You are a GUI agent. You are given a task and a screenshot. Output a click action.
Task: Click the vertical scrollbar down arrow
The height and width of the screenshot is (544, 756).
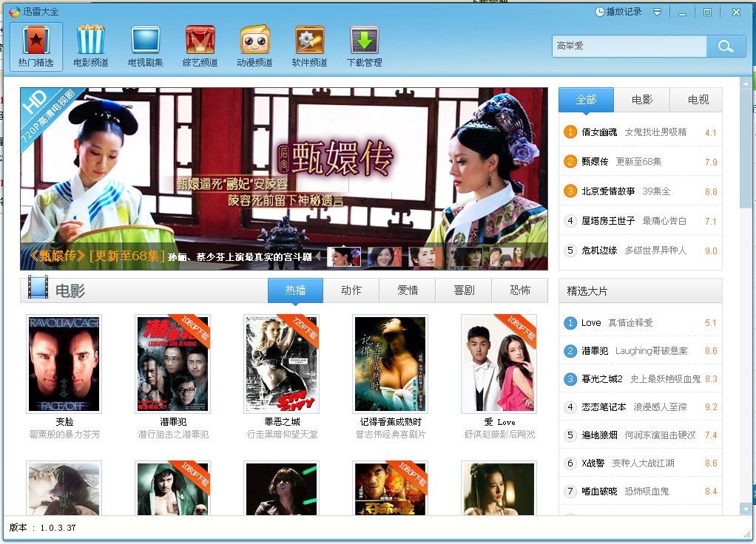point(746,509)
